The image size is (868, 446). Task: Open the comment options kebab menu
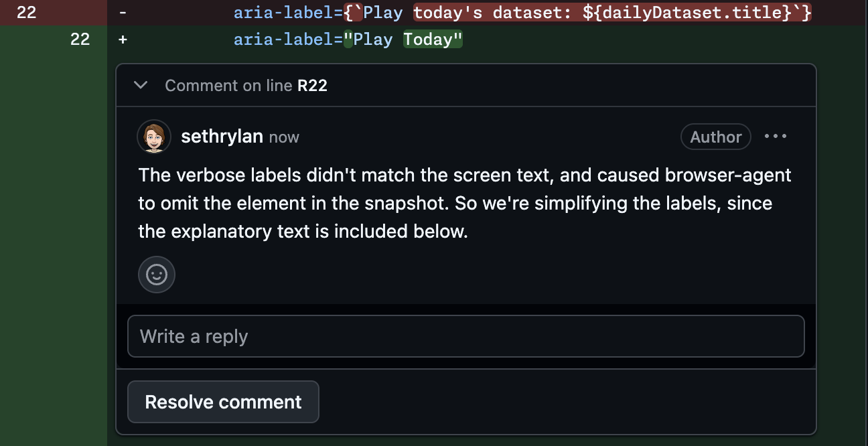(x=775, y=136)
